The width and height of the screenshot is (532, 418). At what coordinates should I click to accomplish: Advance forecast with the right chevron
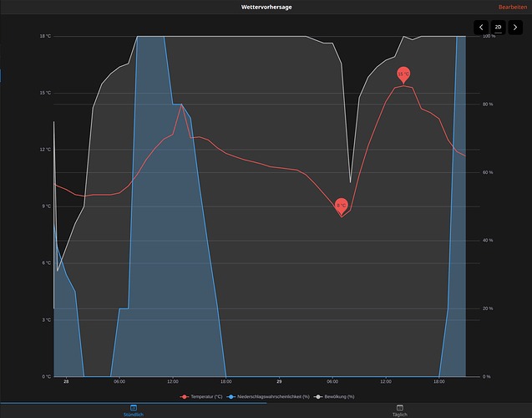(515, 27)
